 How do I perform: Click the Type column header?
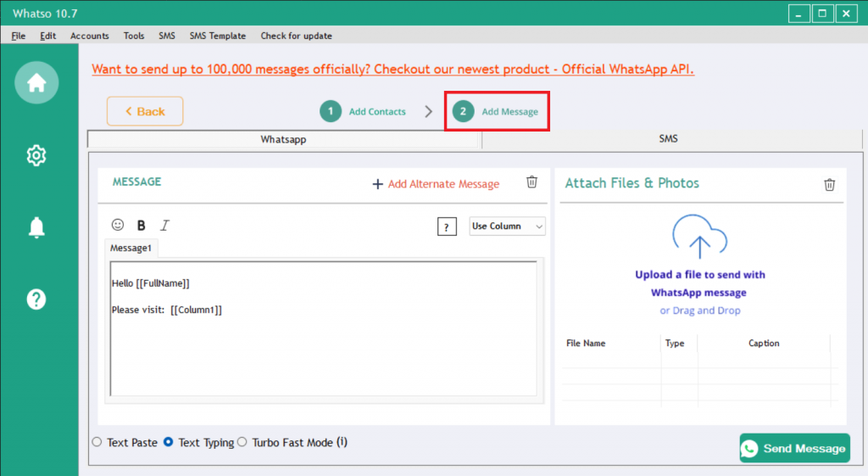(x=674, y=343)
